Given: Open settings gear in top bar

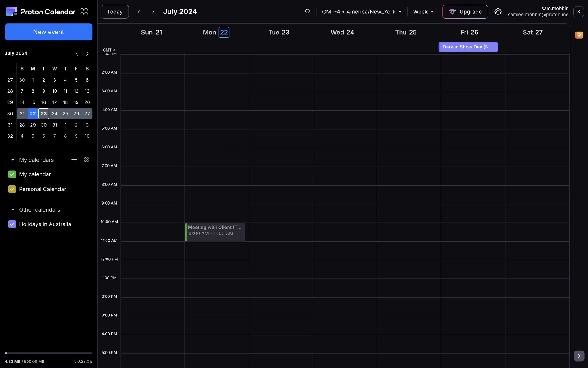Looking at the screenshot, I should (498, 12).
